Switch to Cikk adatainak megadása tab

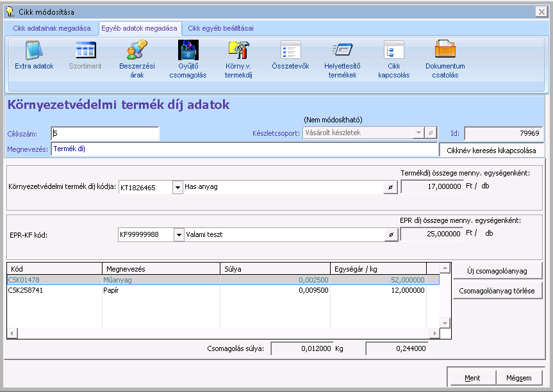tap(52, 28)
